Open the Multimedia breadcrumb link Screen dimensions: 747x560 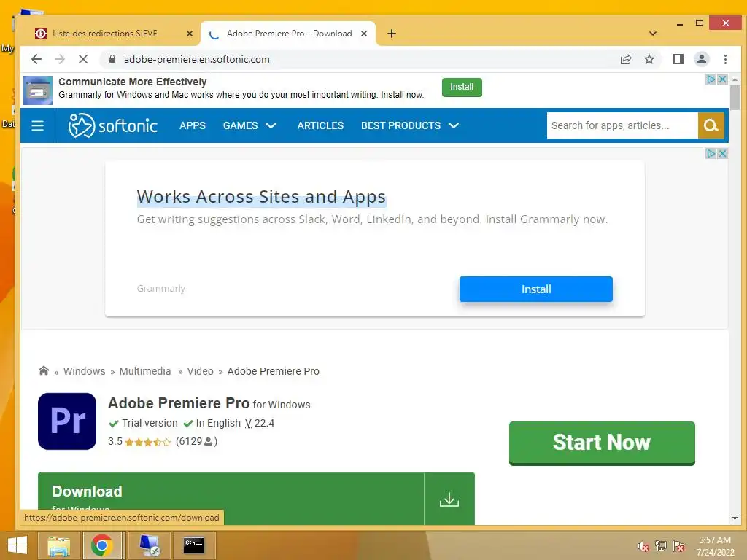point(145,371)
